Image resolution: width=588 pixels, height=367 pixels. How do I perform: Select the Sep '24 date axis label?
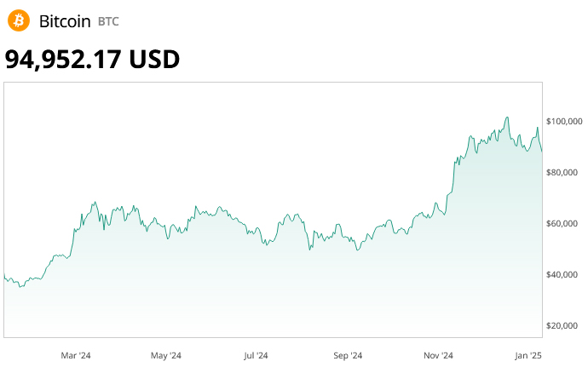pos(348,354)
